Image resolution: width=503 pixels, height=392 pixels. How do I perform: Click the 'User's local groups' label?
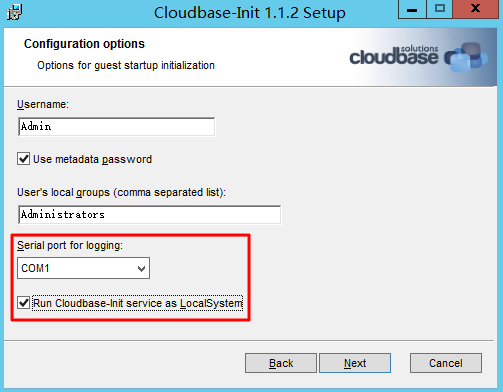tap(121, 193)
